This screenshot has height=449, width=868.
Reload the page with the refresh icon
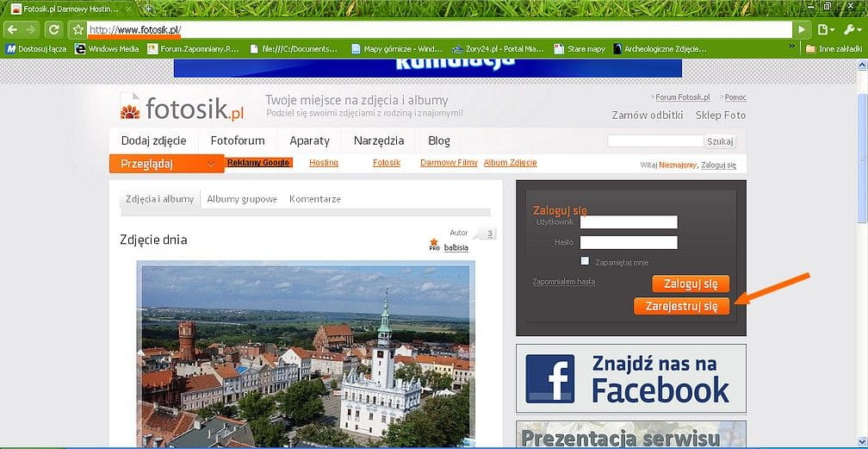pos(53,29)
